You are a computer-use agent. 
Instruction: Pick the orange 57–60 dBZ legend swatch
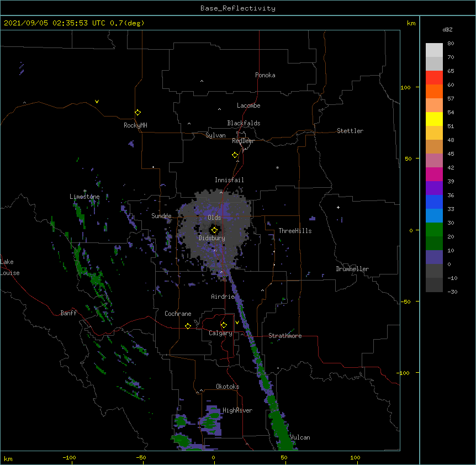[434, 91]
